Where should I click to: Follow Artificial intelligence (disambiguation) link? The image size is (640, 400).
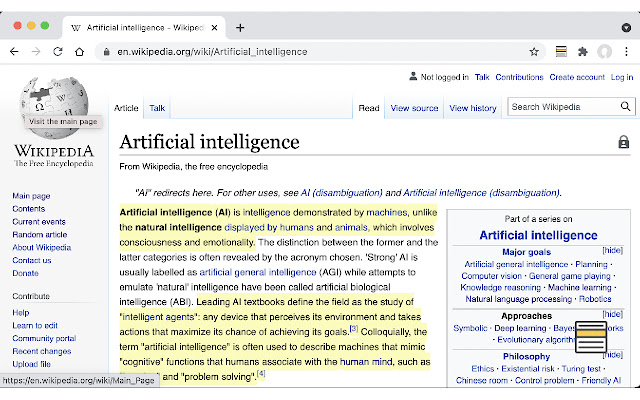pos(481,193)
